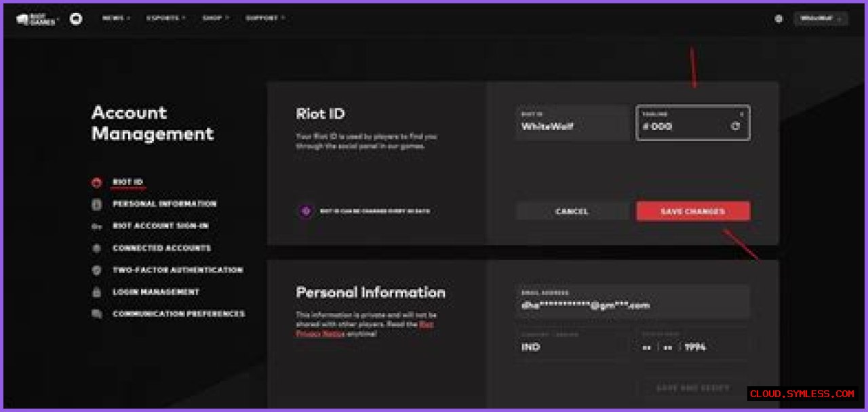Click the tagline randomize refresh icon
The image size is (868, 412).
(736, 126)
